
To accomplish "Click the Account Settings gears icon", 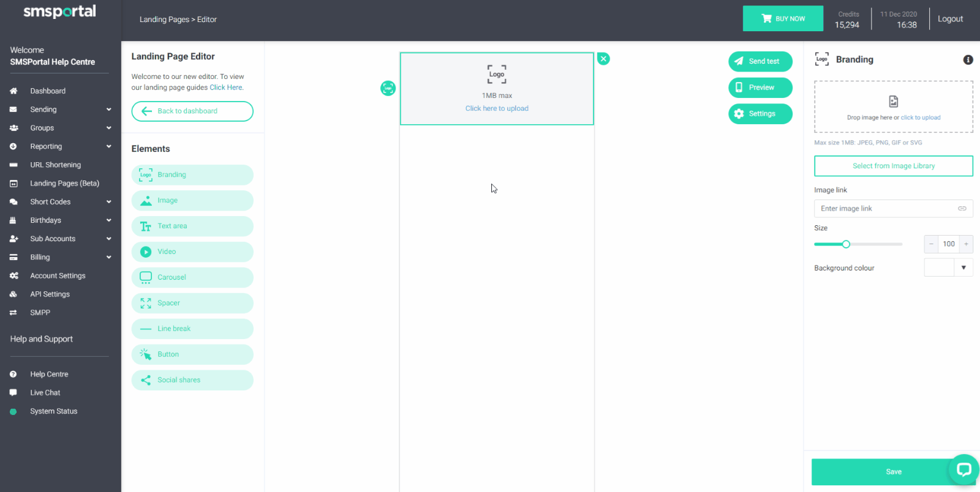I will click(x=13, y=276).
